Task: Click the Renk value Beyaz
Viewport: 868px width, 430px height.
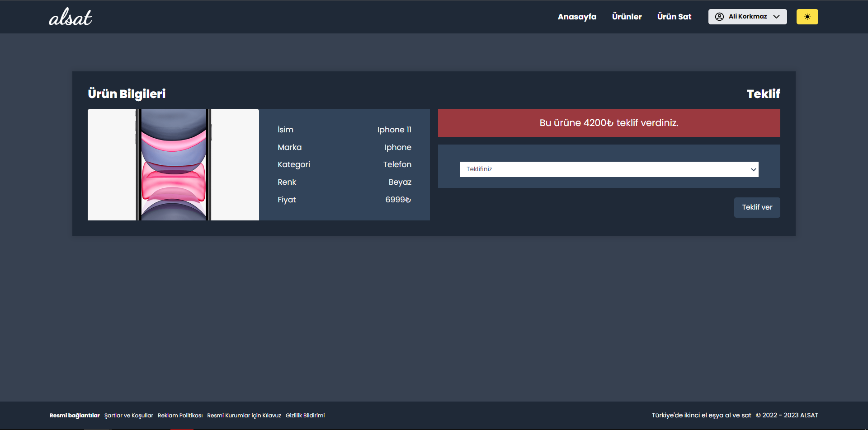Action: click(x=400, y=182)
